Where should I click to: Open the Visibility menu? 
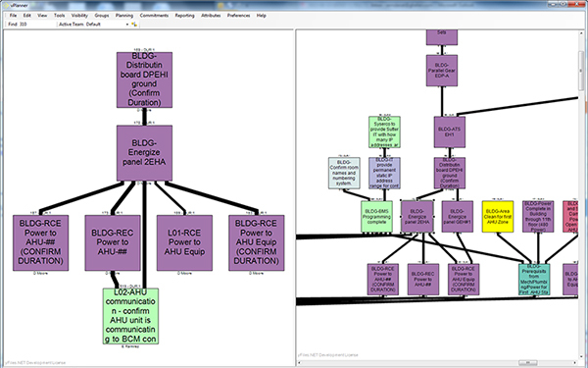tap(79, 16)
